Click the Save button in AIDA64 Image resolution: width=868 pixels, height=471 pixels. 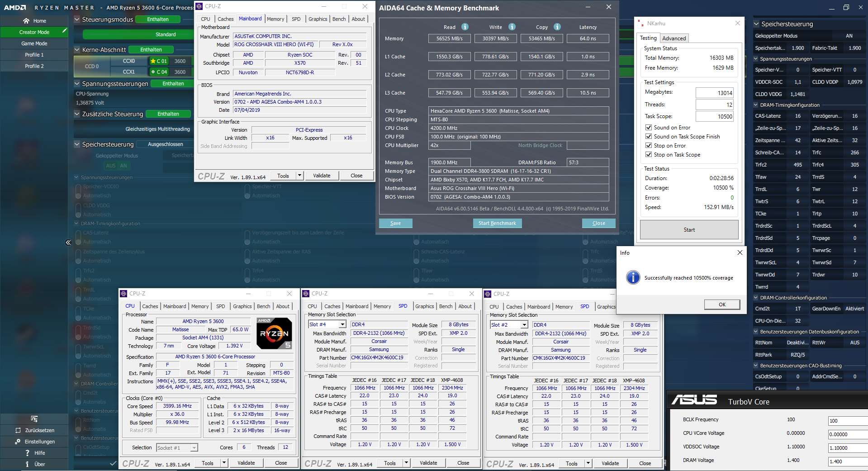[x=395, y=223]
